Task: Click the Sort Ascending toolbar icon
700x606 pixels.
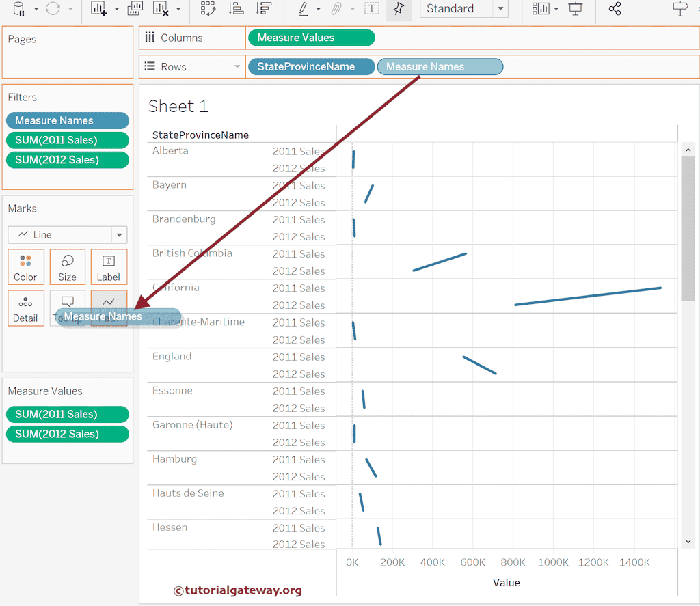Action: (237, 9)
